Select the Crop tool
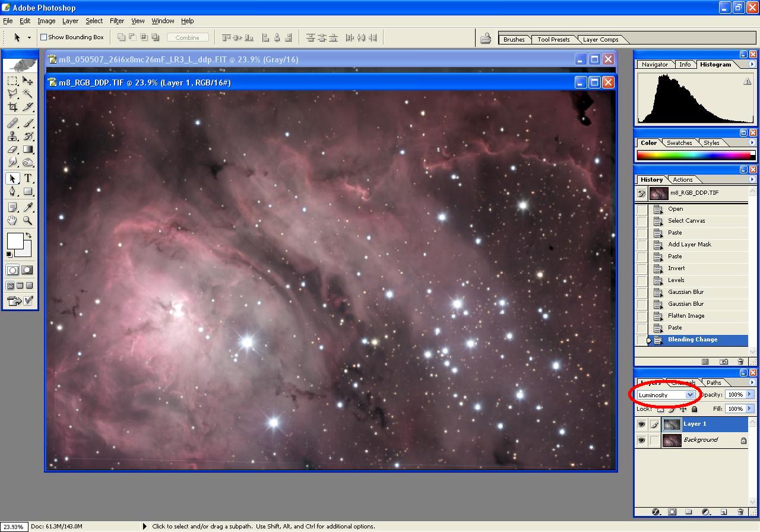 pos(12,107)
